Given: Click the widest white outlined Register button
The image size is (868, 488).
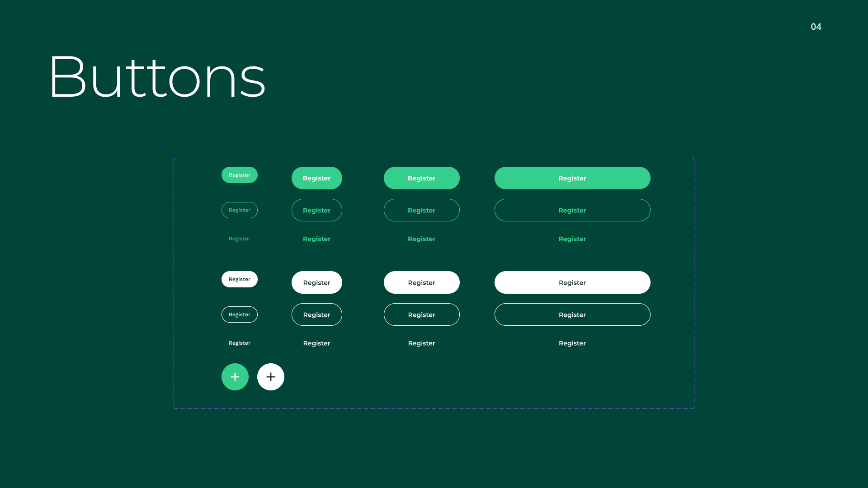Looking at the screenshot, I should tap(572, 314).
